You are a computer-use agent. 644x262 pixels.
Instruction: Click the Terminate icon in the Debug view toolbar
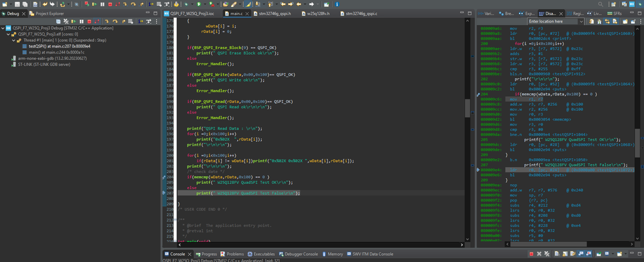click(89, 21)
